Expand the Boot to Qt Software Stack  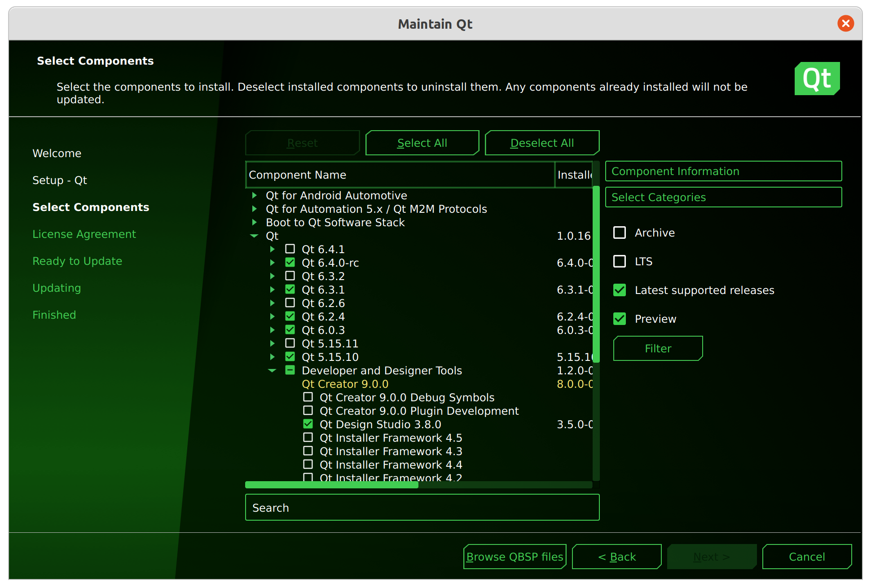tap(255, 223)
